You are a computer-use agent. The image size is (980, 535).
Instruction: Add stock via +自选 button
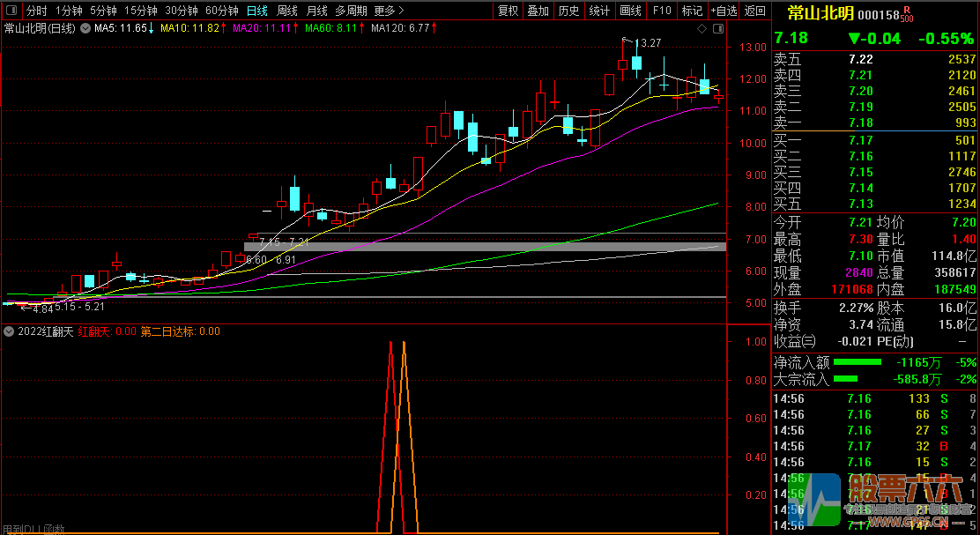pyautogui.click(x=724, y=11)
